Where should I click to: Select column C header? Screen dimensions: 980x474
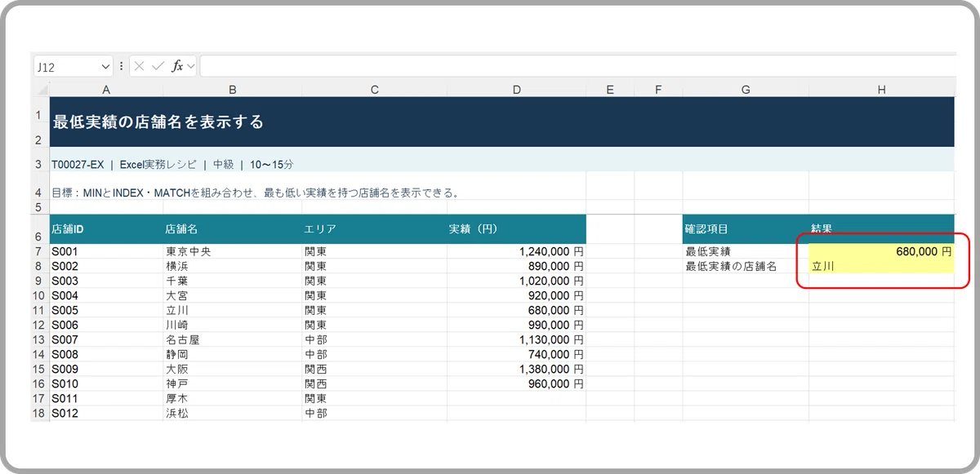point(374,90)
